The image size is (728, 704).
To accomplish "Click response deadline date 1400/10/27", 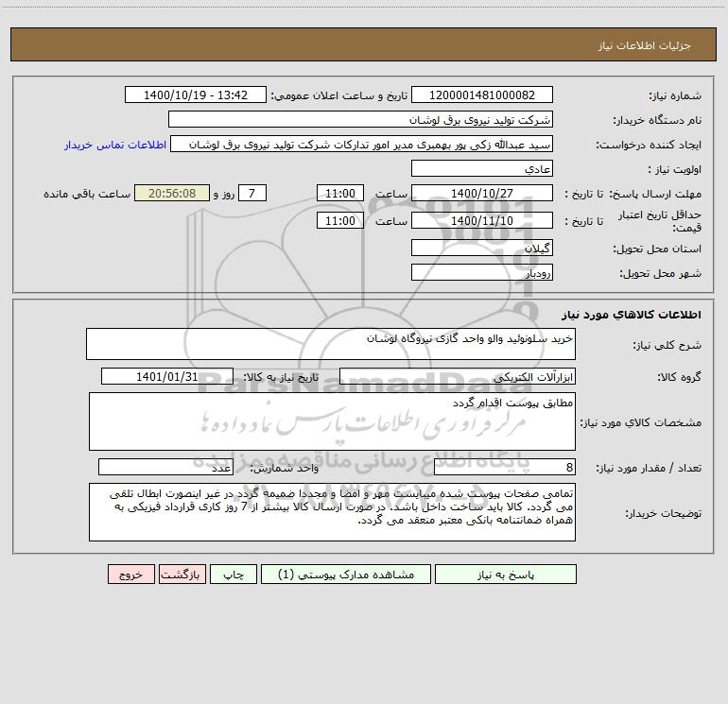I will (x=482, y=193).
